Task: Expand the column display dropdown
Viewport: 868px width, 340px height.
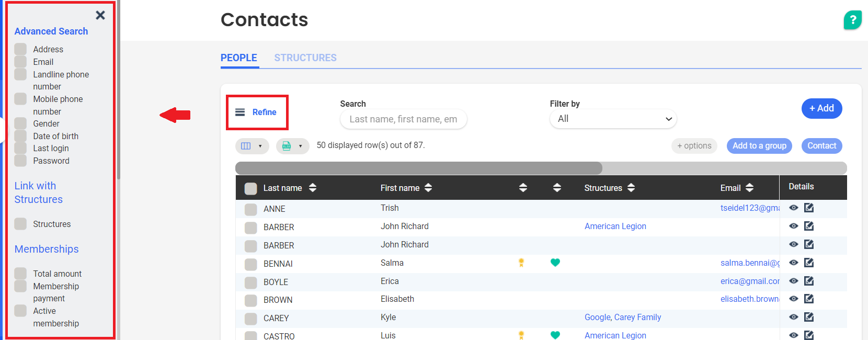Action: click(x=252, y=146)
